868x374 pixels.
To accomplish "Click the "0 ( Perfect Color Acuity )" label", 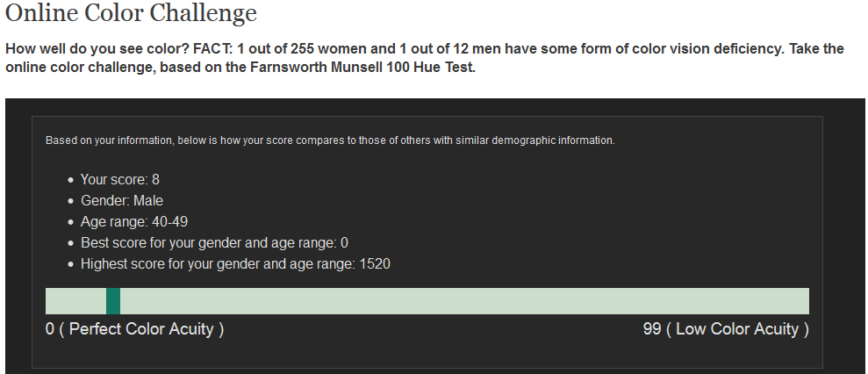I will 134,330.
